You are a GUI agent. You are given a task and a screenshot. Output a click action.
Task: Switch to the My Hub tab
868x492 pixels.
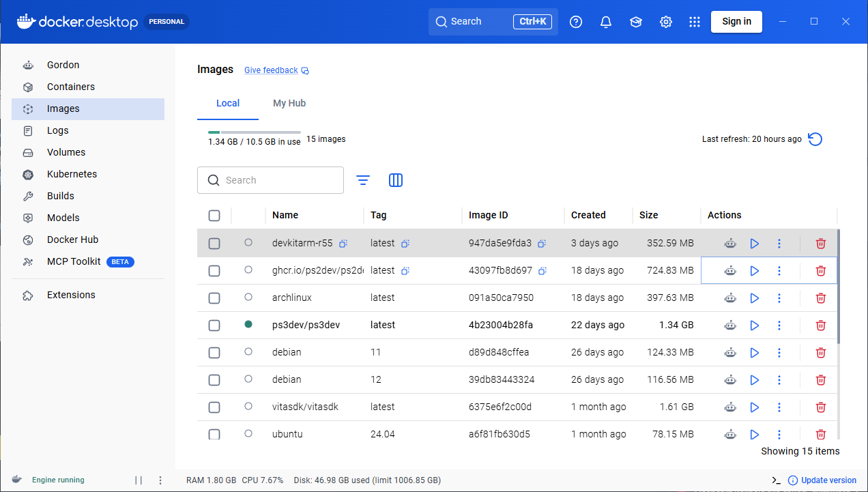pyautogui.click(x=289, y=104)
